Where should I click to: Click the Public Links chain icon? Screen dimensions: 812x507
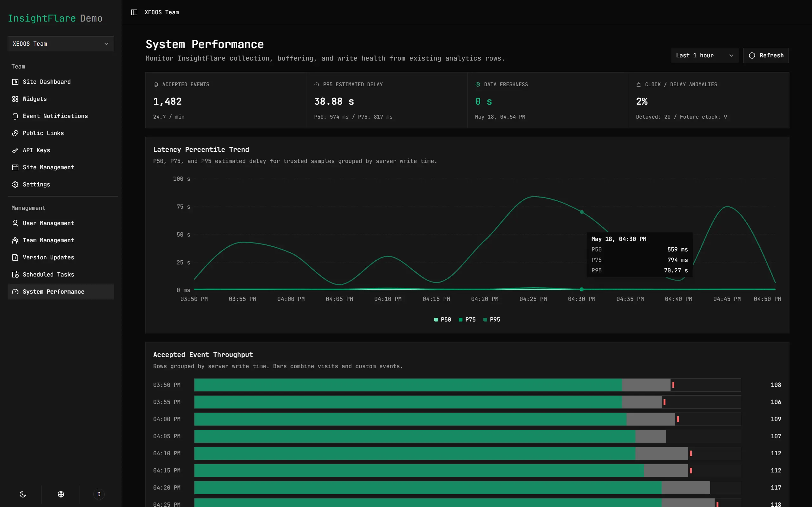point(15,133)
